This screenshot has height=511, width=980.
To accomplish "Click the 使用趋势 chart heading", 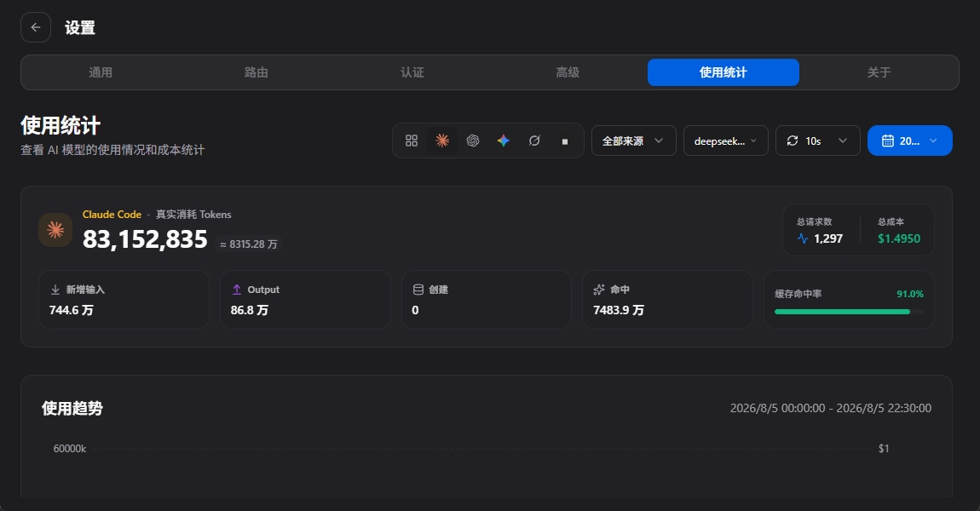I will tap(72, 408).
